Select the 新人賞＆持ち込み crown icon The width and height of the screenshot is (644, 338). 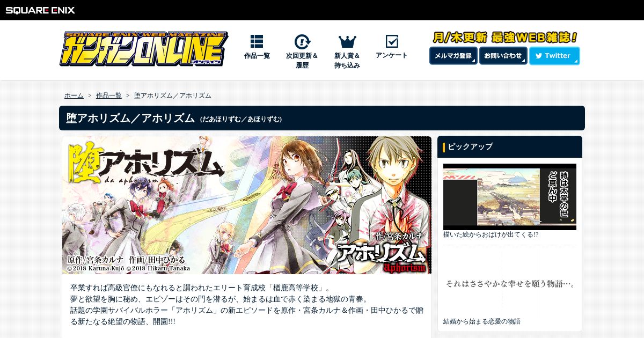[x=347, y=41]
